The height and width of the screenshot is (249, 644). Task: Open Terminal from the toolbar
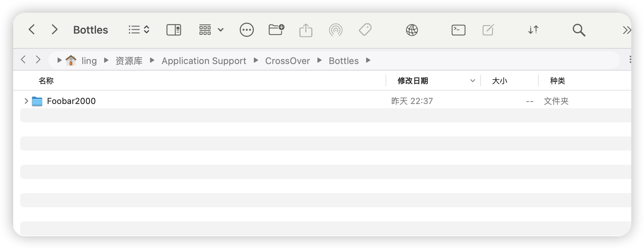click(458, 30)
